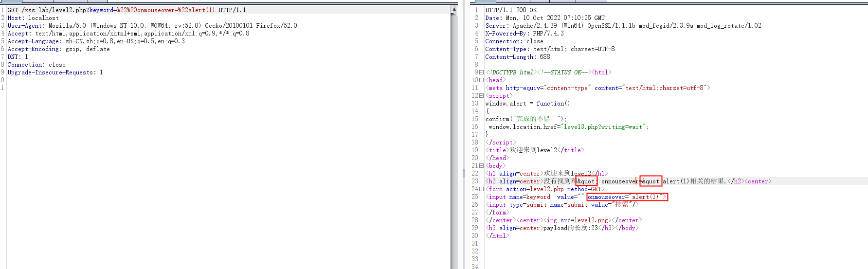Image resolution: width=868 pixels, height=269 pixels.
Task: Click the img src=level2.png line
Action: click(x=564, y=220)
